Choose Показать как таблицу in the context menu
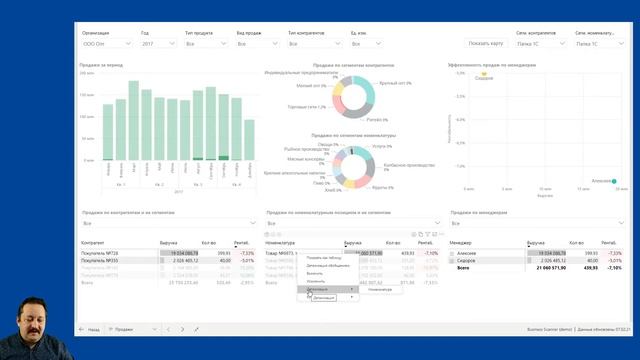 (x=328, y=258)
